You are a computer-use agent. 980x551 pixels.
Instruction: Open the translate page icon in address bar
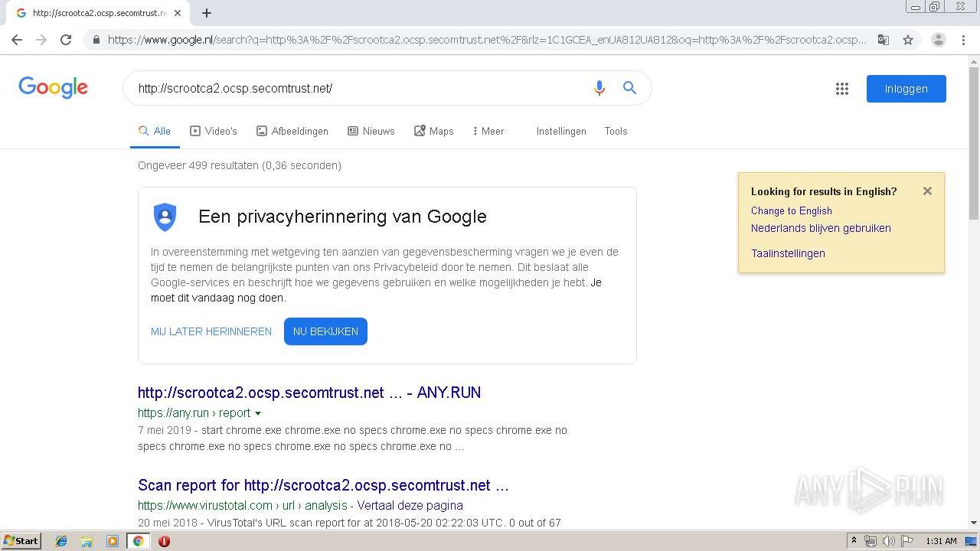[884, 40]
